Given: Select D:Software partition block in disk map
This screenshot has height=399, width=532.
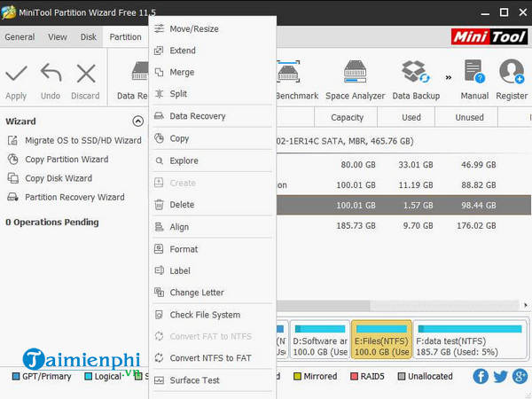Looking at the screenshot, I should tap(320, 340).
